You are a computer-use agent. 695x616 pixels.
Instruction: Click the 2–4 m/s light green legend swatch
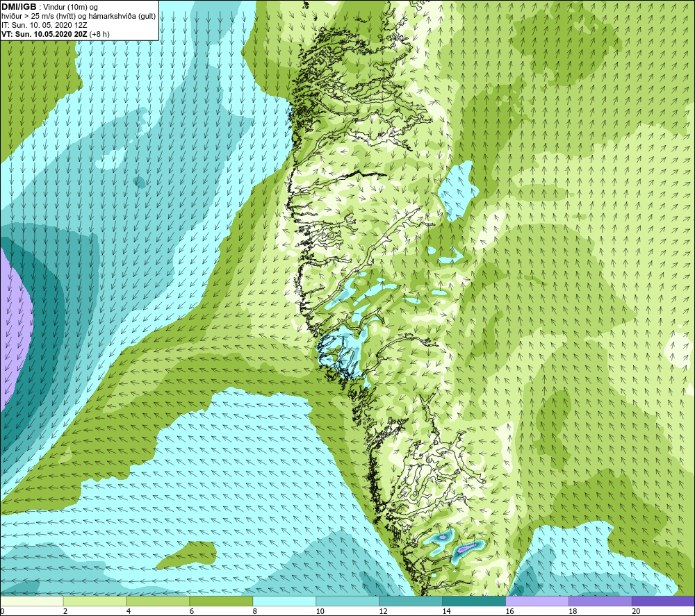click(x=95, y=601)
